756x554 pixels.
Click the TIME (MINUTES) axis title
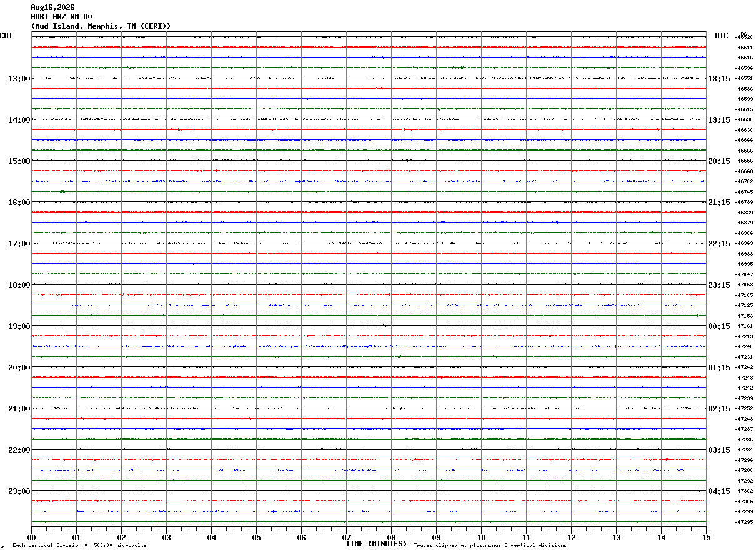coord(376,544)
